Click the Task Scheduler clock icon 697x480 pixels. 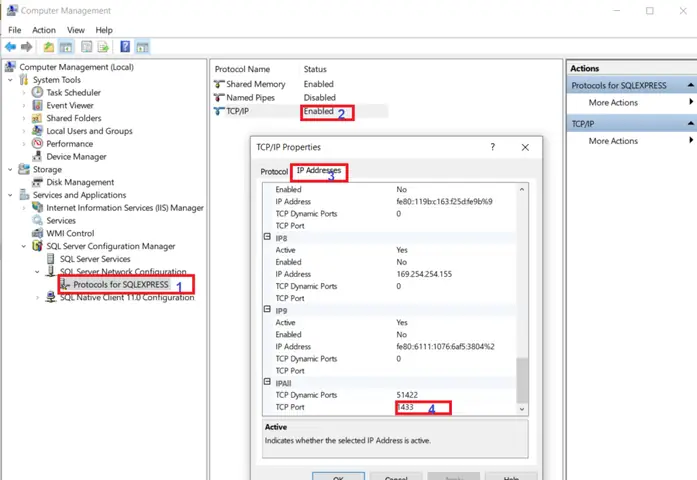pos(37,92)
